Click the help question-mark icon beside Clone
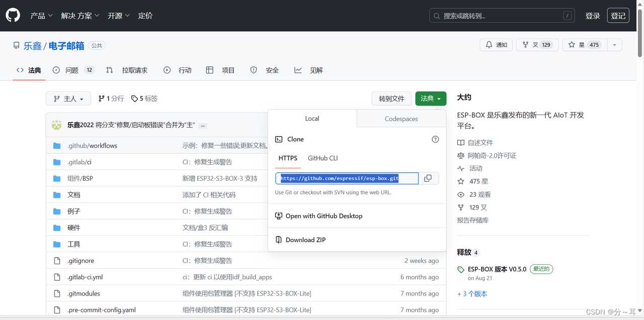Screen dimensions: 644x320 435,139
